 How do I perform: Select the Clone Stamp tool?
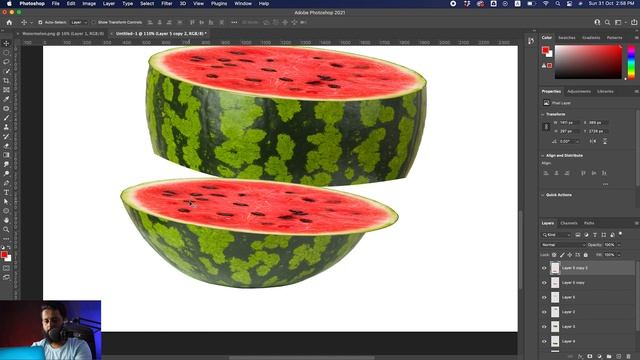[6, 127]
